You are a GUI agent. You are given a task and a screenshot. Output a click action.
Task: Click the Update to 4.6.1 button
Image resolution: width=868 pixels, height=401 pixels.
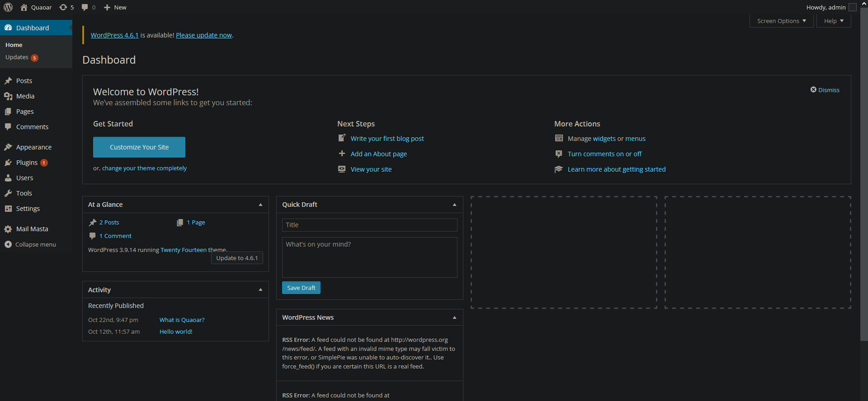coord(237,258)
